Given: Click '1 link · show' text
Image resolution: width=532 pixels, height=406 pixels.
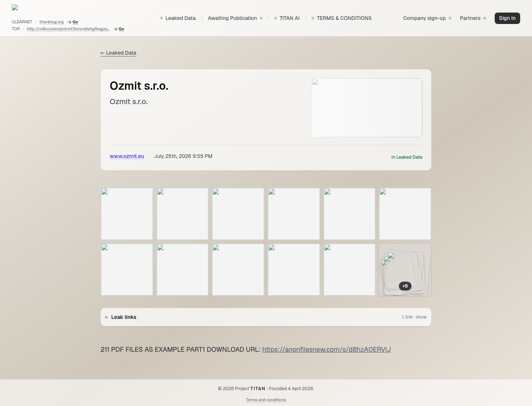Looking at the screenshot, I should [x=414, y=317].
